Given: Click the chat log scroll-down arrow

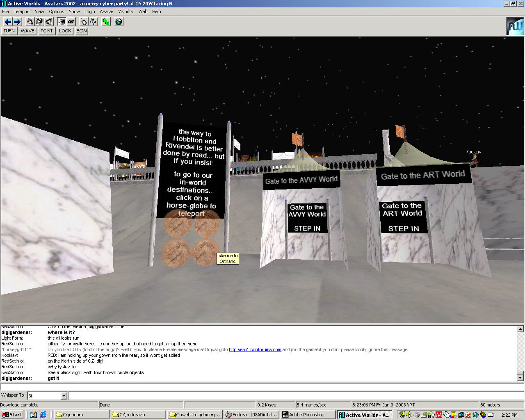Looking at the screenshot, I should [x=520, y=377].
